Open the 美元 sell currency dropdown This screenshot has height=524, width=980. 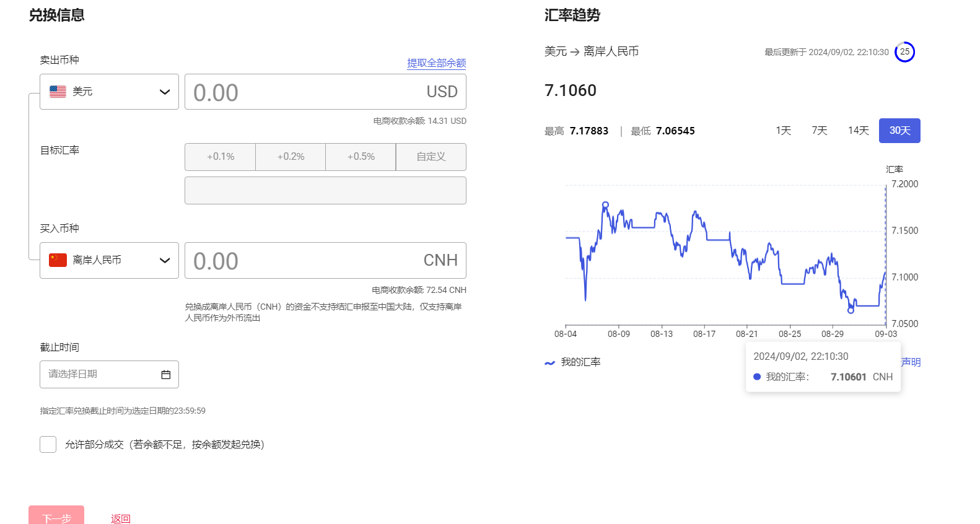tap(109, 92)
